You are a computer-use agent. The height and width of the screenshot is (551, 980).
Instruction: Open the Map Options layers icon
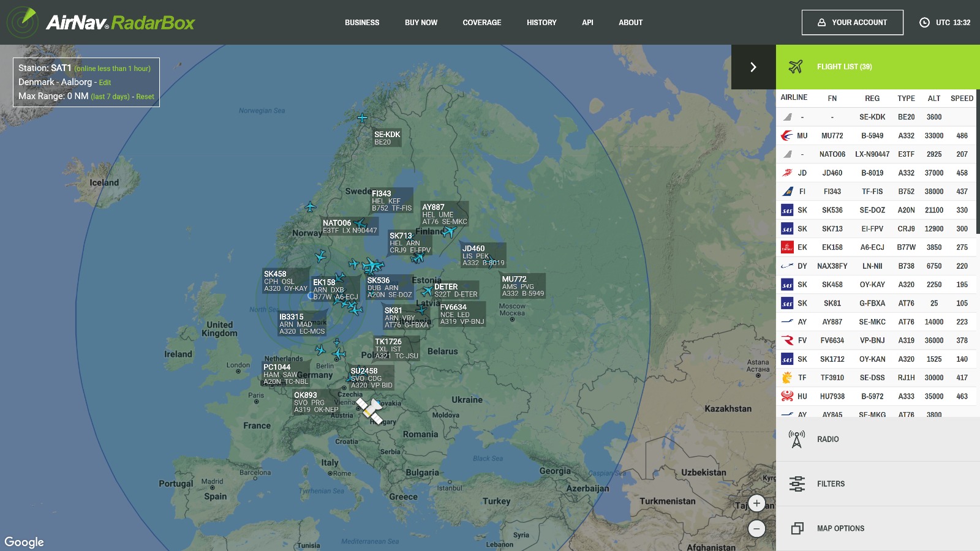tap(797, 528)
